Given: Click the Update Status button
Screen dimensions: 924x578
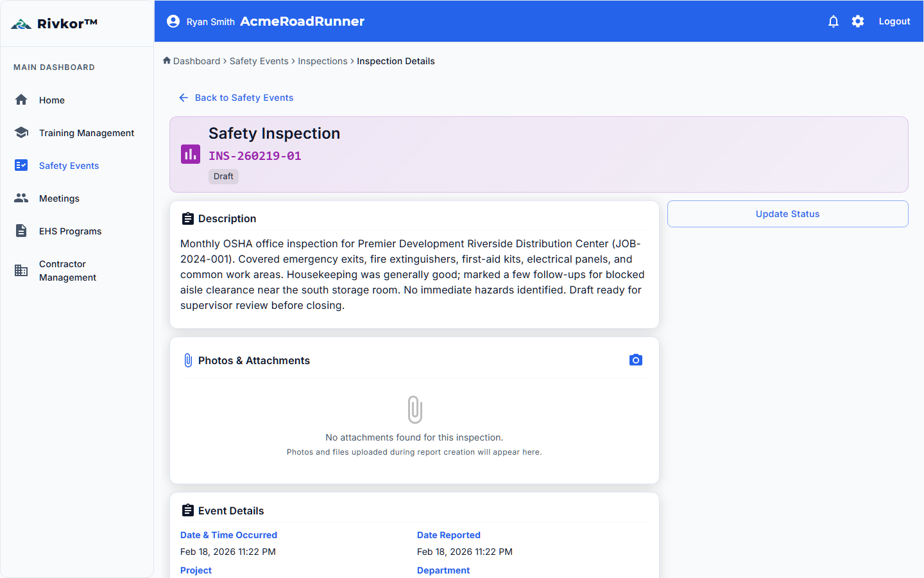Looking at the screenshot, I should pos(788,214).
